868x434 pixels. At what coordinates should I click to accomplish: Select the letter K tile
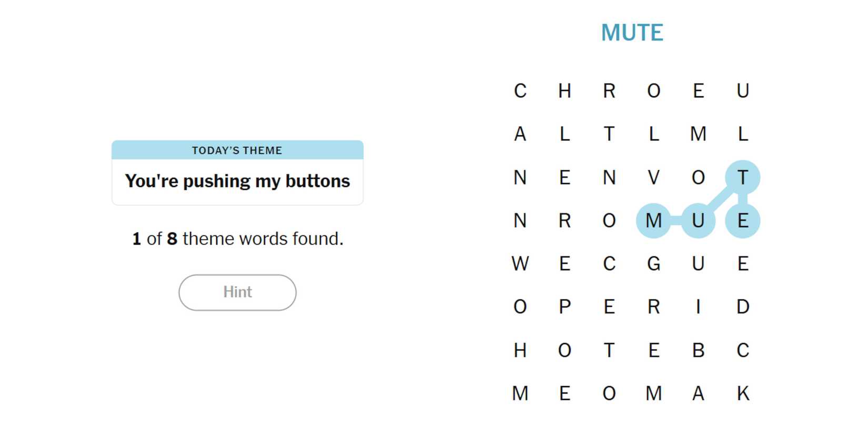[742, 393]
